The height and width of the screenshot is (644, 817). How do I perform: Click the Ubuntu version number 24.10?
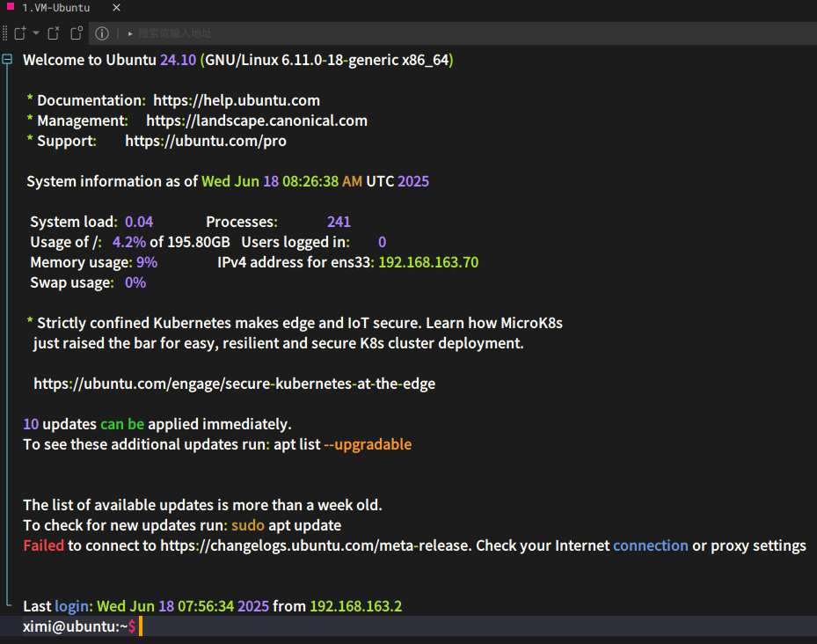[179, 60]
